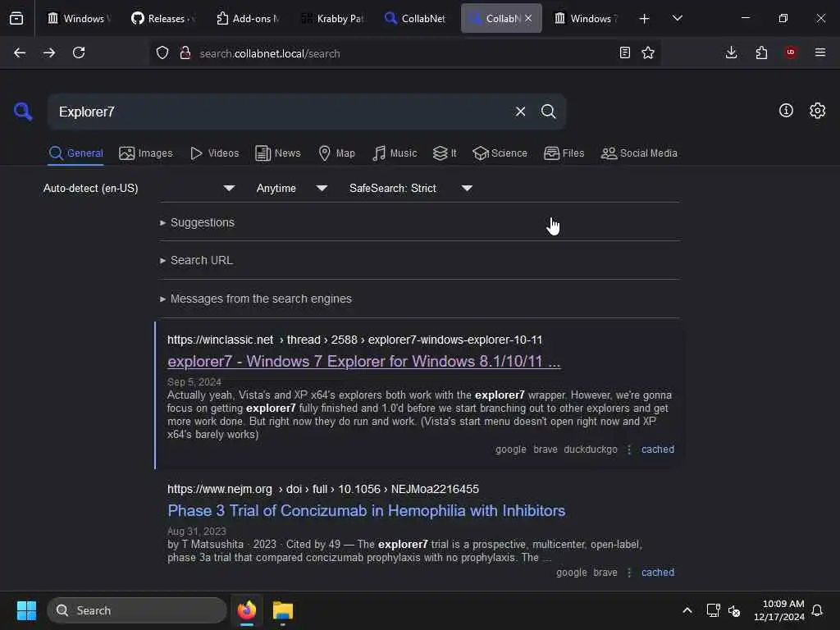Image resolution: width=840 pixels, height=630 pixels.
Task: Bookmark this page with the star icon
Action: 648,53
